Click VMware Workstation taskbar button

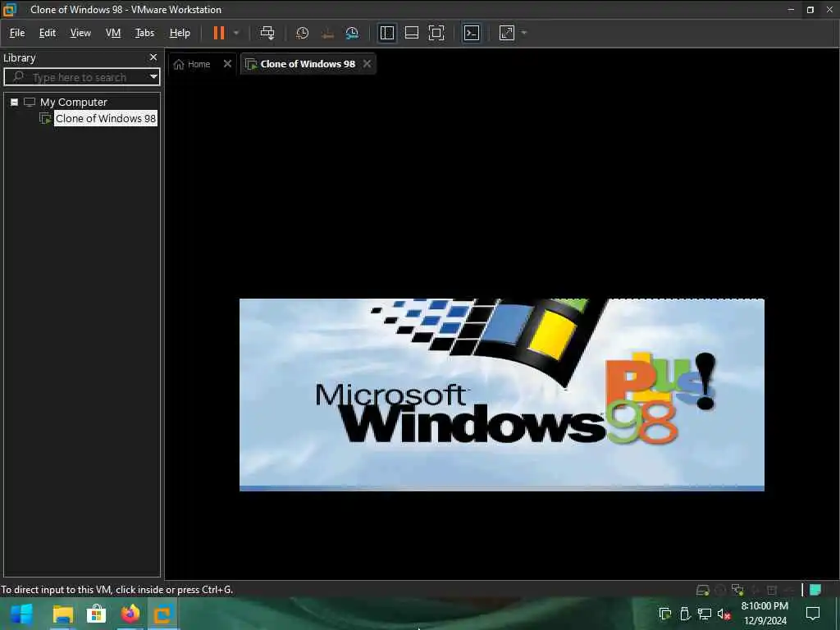[163, 614]
